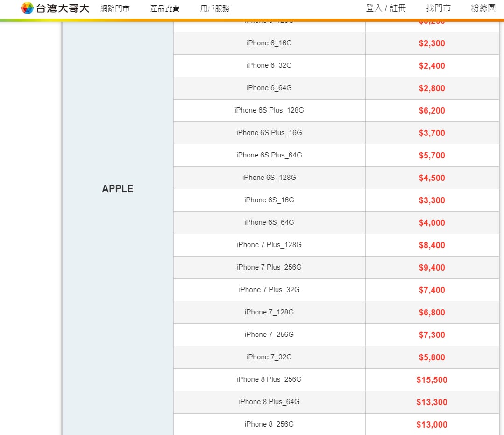Select iPhone 8 Plus_256G model name
Viewport: 504px width, 435px height.
click(x=269, y=380)
